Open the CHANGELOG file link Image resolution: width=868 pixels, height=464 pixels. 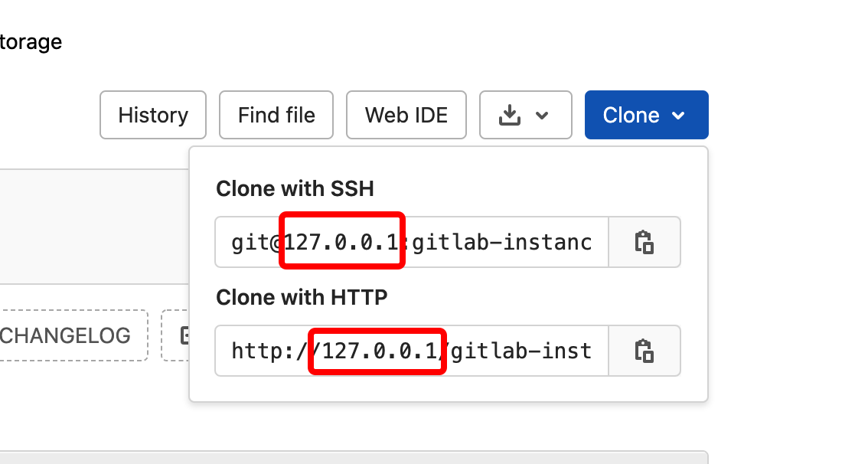pyautogui.click(x=65, y=335)
